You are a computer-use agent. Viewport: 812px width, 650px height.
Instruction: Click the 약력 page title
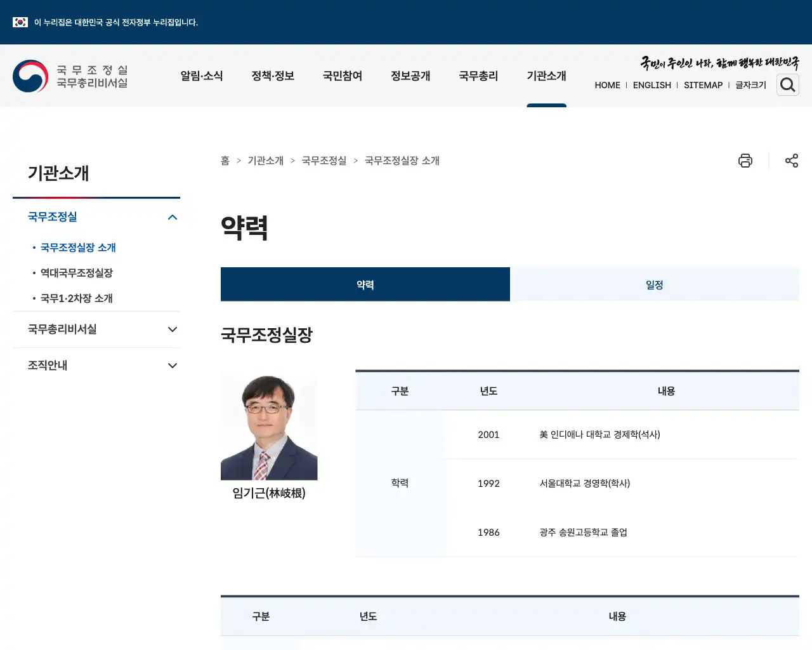click(244, 227)
